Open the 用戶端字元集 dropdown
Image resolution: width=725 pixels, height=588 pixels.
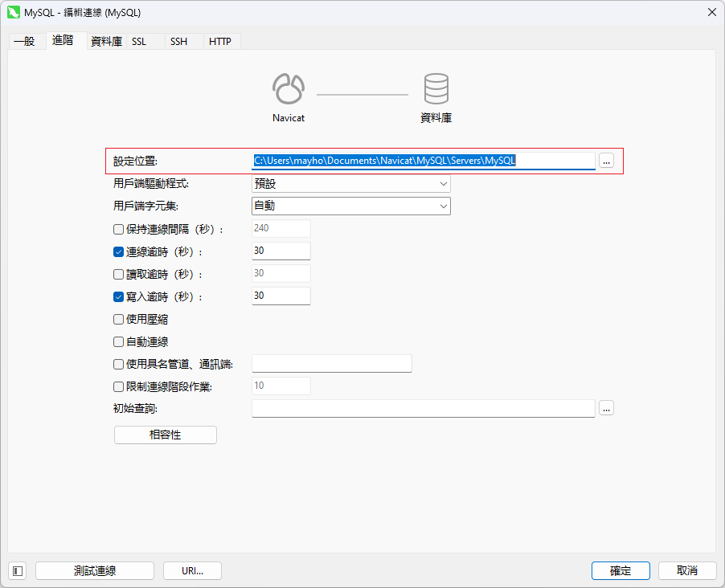351,206
